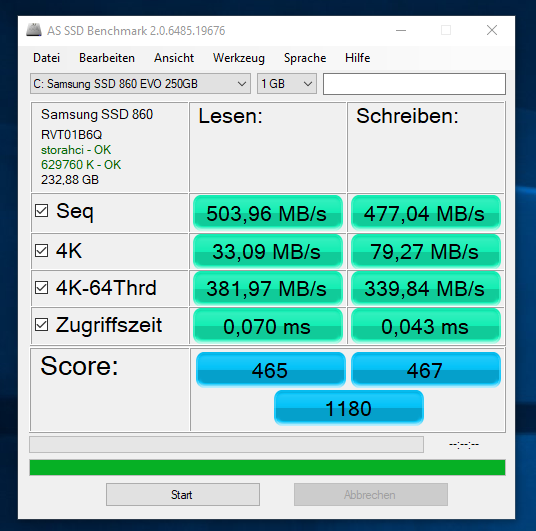The image size is (536, 531).
Task: Expand the drive selection dropdown
Action: point(140,84)
